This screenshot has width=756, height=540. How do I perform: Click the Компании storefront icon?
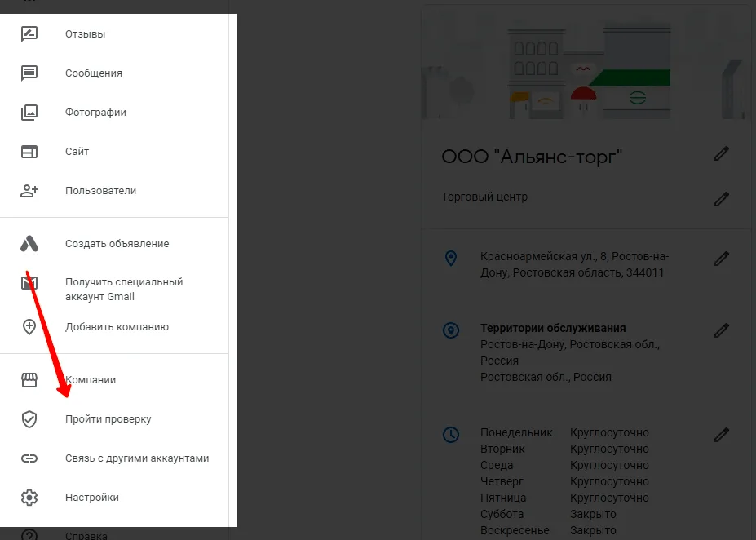point(29,380)
